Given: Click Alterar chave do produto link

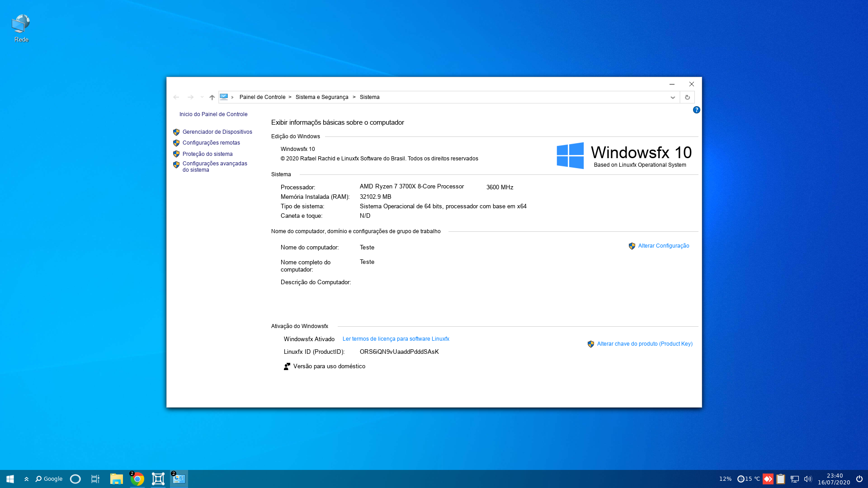Looking at the screenshot, I should [x=644, y=344].
